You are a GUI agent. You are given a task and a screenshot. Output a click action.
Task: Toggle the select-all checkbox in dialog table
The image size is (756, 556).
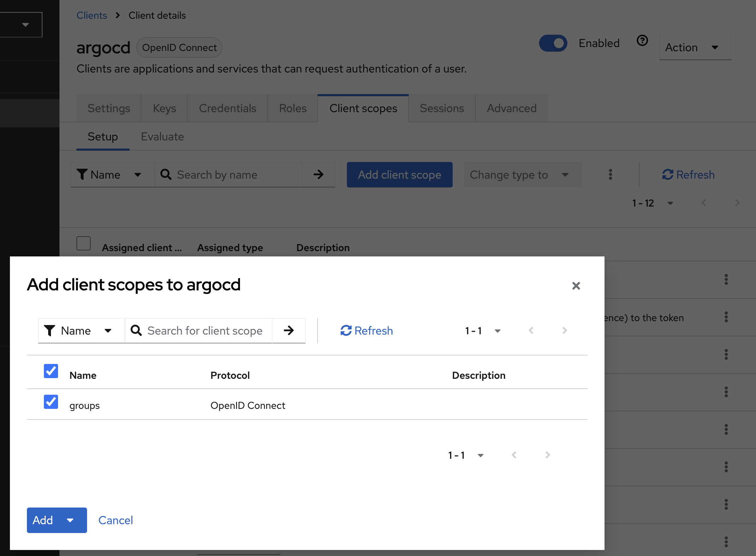pos(51,371)
